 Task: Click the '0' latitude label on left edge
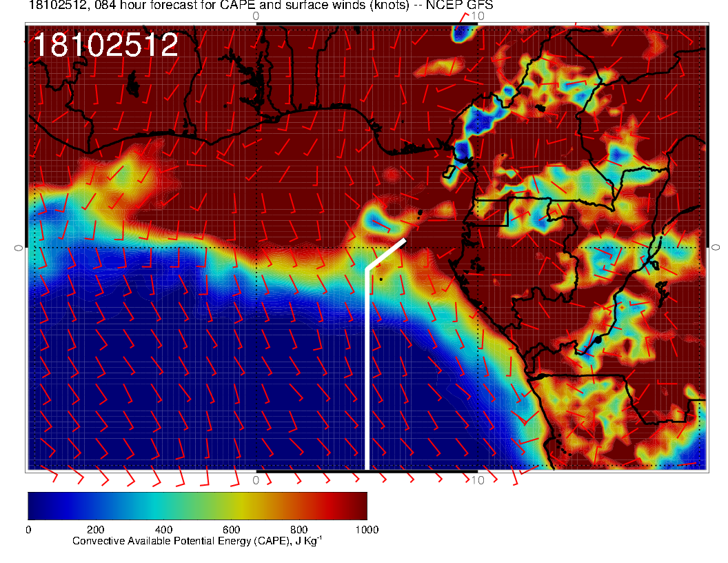click(19, 247)
